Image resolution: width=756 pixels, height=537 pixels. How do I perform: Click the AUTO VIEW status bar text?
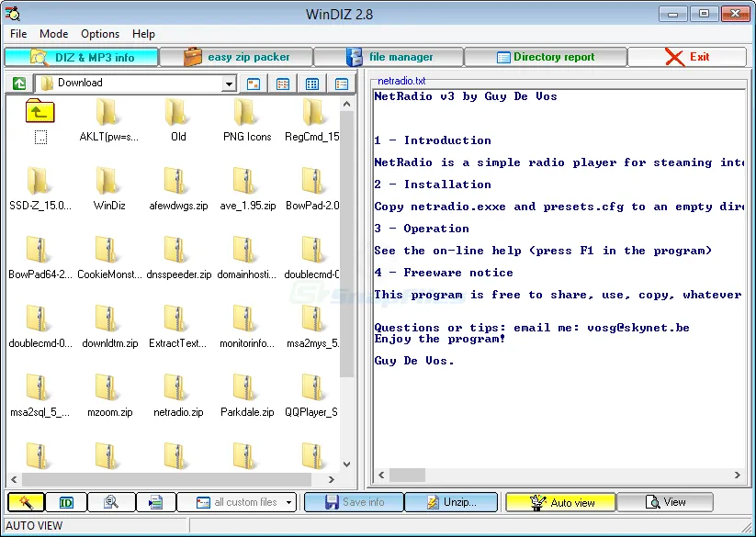[x=34, y=525]
